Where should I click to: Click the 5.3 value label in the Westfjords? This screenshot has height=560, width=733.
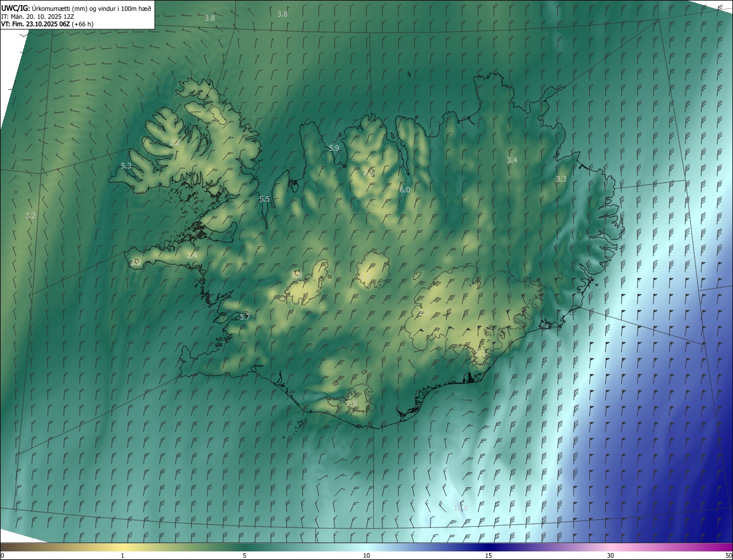pyautogui.click(x=126, y=165)
